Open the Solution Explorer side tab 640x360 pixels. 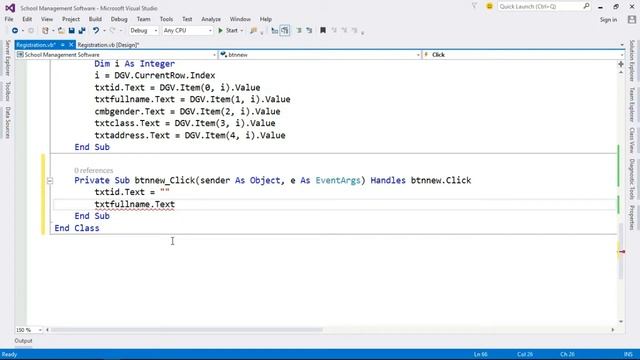click(x=632, y=60)
